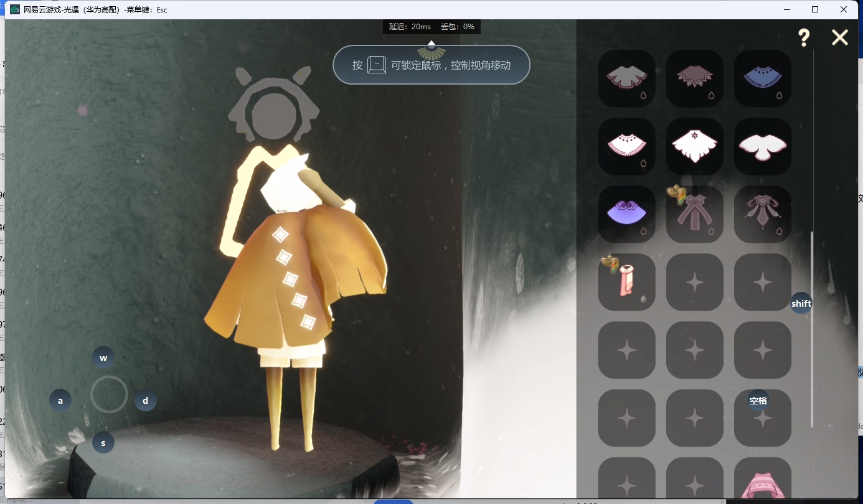
Task: Select the purple cloud-collar cape
Action: [x=626, y=214]
